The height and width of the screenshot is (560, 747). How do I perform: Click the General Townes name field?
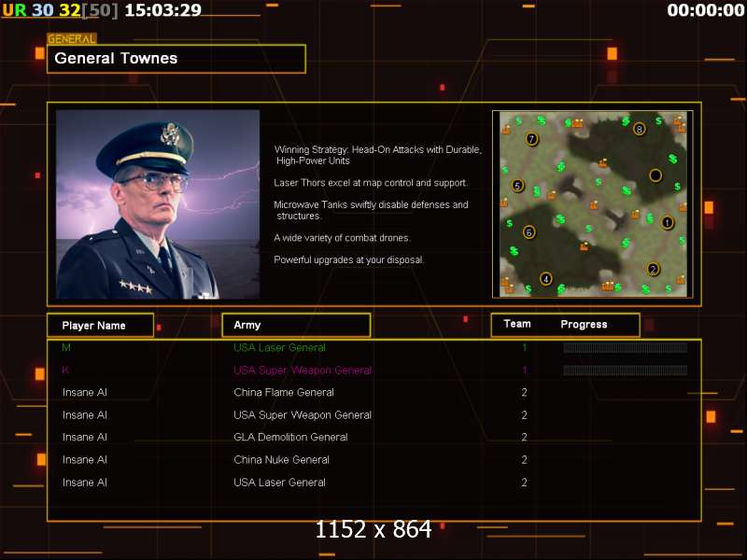point(176,59)
